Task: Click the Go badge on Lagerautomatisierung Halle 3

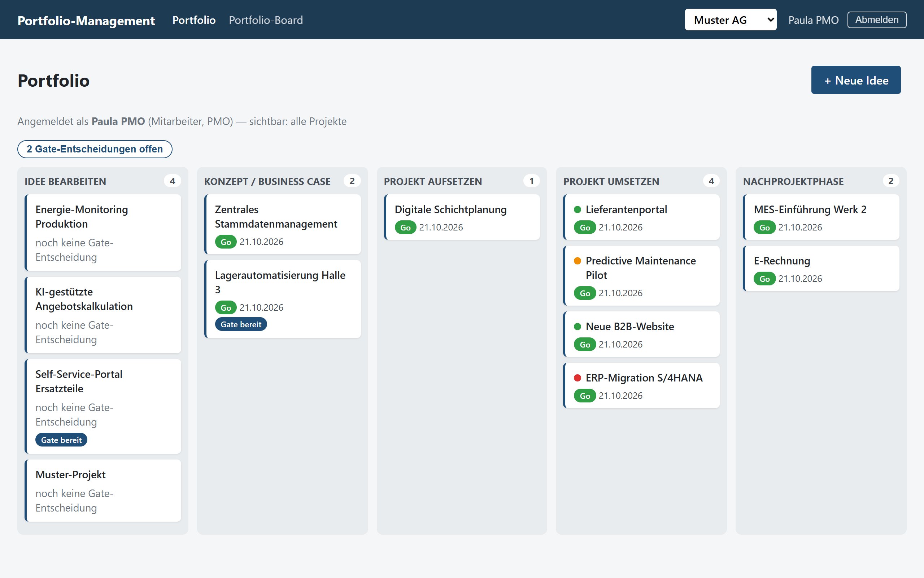Action: pyautogui.click(x=226, y=307)
